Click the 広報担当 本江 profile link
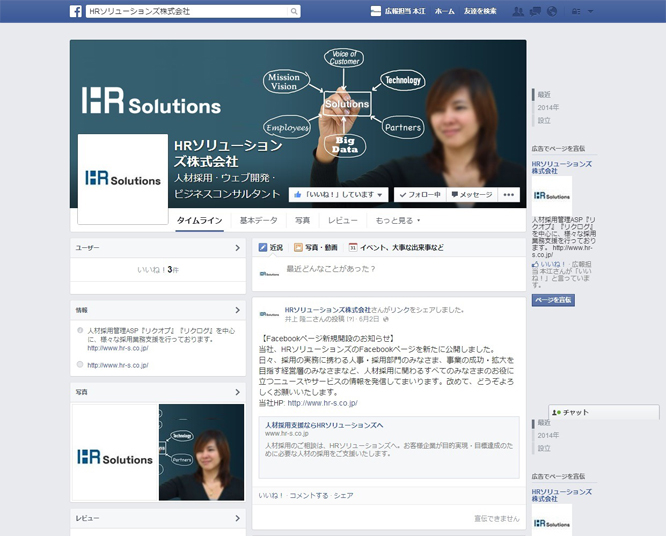The width and height of the screenshot is (666, 536). (405, 11)
